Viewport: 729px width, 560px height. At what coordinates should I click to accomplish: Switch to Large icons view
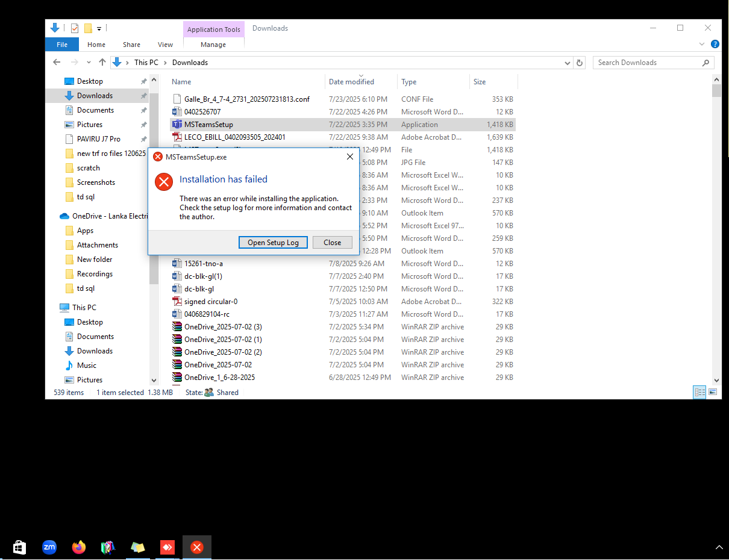pyautogui.click(x=713, y=392)
